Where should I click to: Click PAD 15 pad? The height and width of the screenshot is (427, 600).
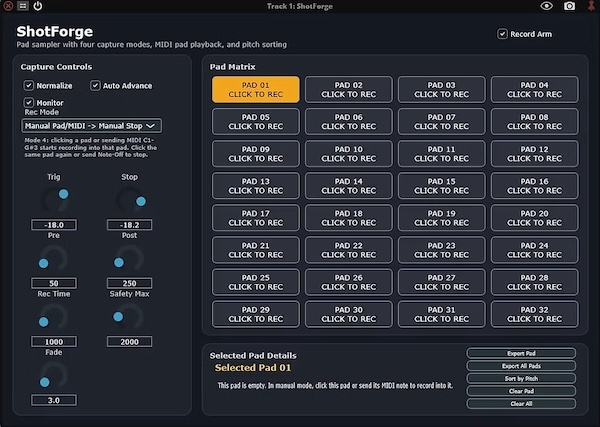coord(442,186)
